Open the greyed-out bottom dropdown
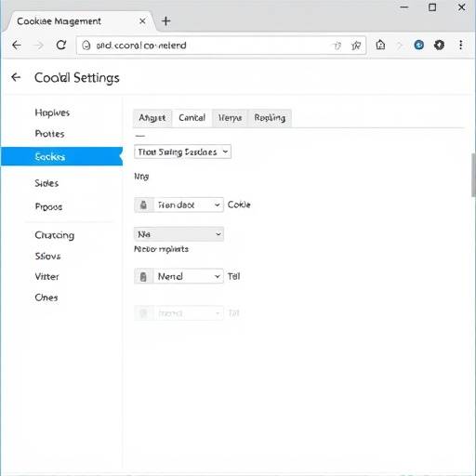 click(x=178, y=313)
